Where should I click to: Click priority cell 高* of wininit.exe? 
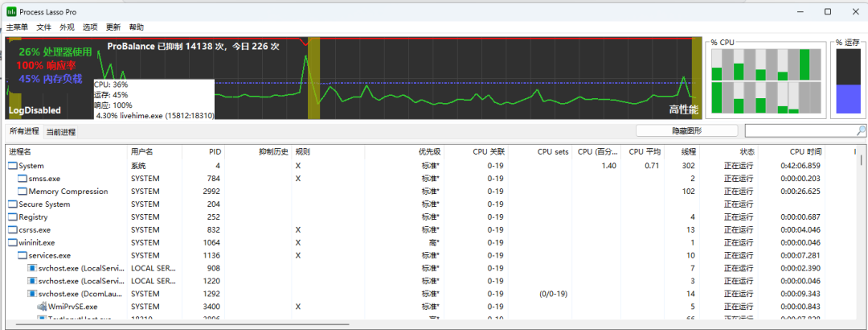pos(434,242)
